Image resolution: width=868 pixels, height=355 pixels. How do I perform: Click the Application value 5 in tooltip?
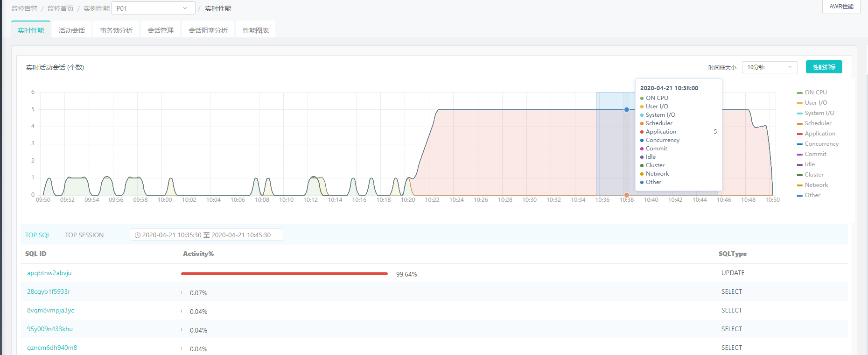click(x=715, y=132)
